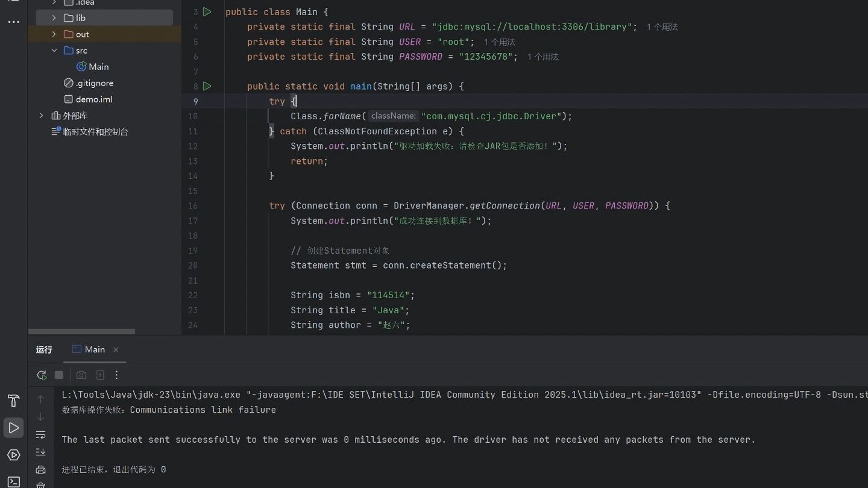This screenshot has width=868, height=488.
Task: Open the Terminal tool window icon
Action: [x=13, y=481]
